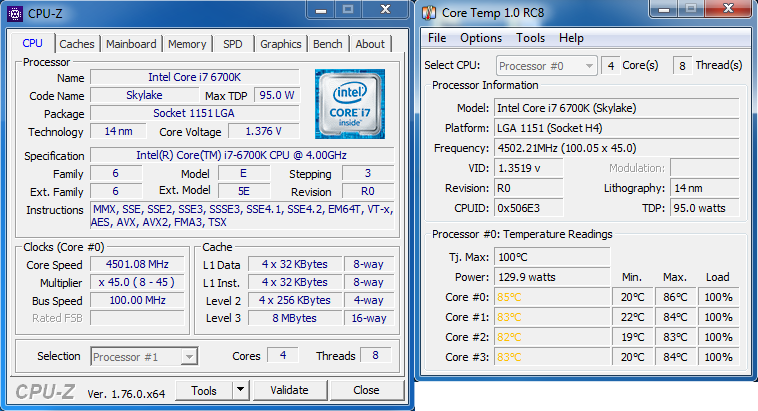Image resolution: width=758 pixels, height=411 pixels.
Task: Click the Ext. Model value 5E
Action: pos(244,191)
